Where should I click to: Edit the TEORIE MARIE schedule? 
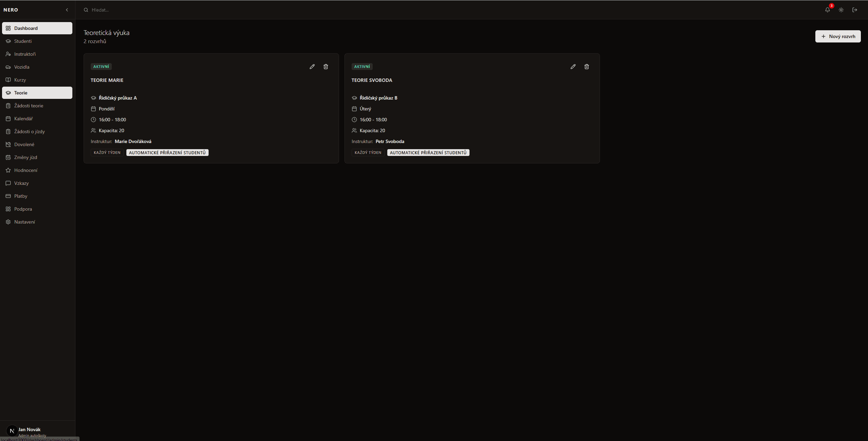(312, 67)
